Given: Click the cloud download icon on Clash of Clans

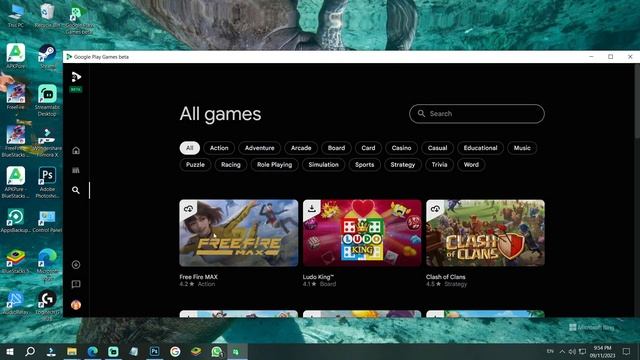Looking at the screenshot, I should [435, 209].
